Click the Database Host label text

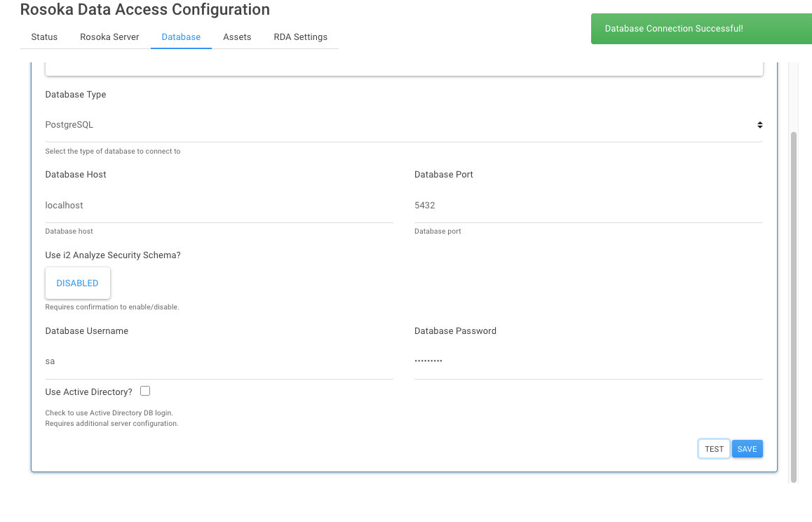[x=76, y=175]
